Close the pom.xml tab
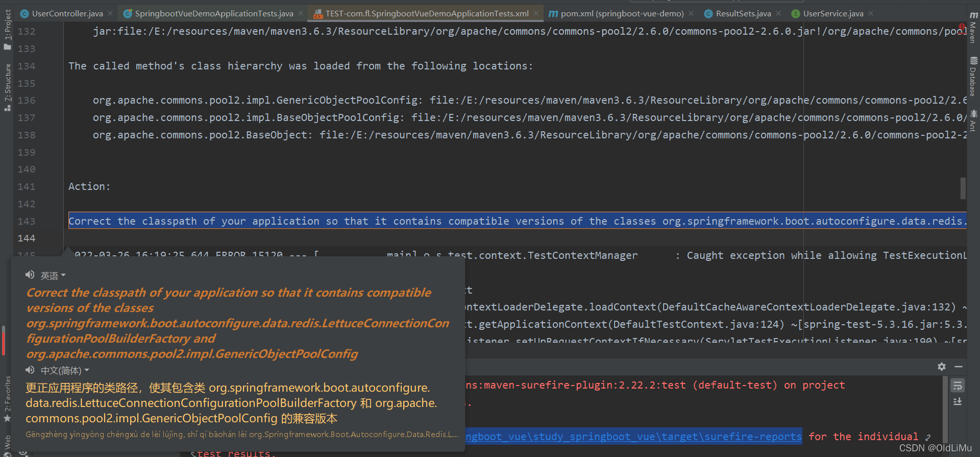Image resolution: width=980 pixels, height=457 pixels. (691, 14)
